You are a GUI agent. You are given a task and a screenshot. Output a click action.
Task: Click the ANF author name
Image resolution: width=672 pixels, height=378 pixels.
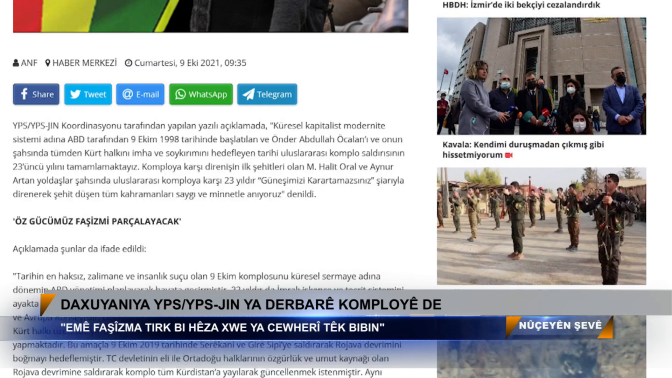(x=29, y=63)
